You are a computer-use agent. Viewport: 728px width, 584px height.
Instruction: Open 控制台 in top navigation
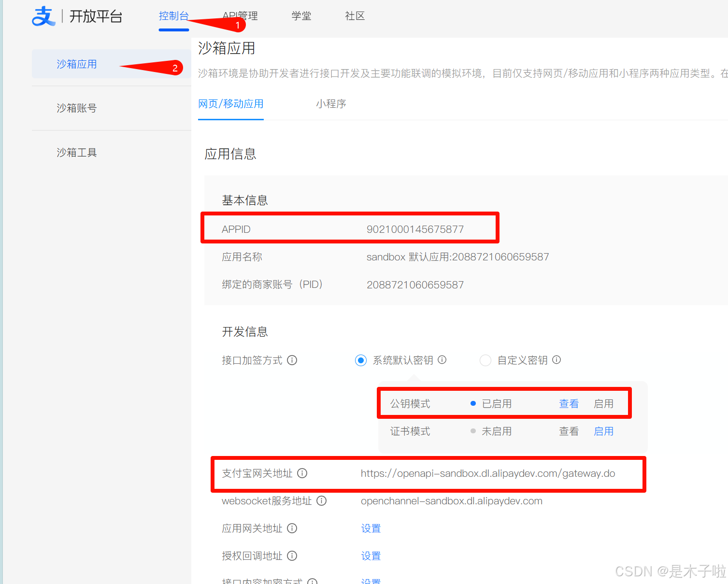click(174, 16)
